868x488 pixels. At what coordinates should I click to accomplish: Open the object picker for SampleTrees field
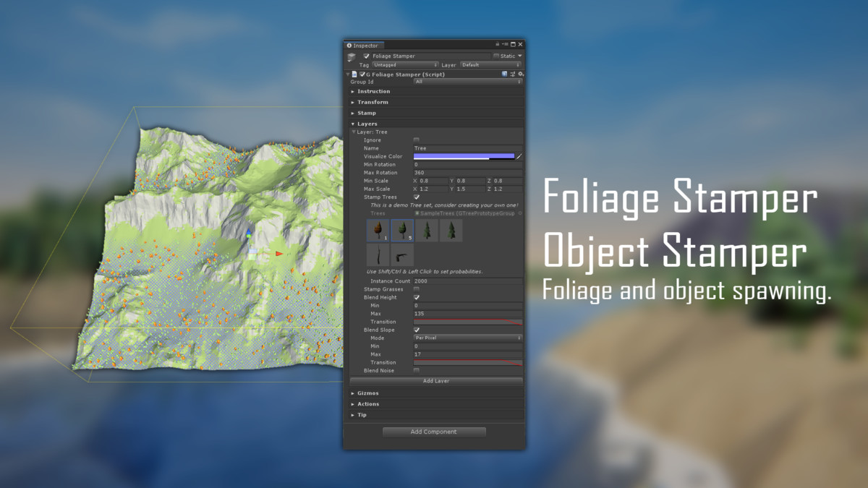pyautogui.click(x=520, y=213)
